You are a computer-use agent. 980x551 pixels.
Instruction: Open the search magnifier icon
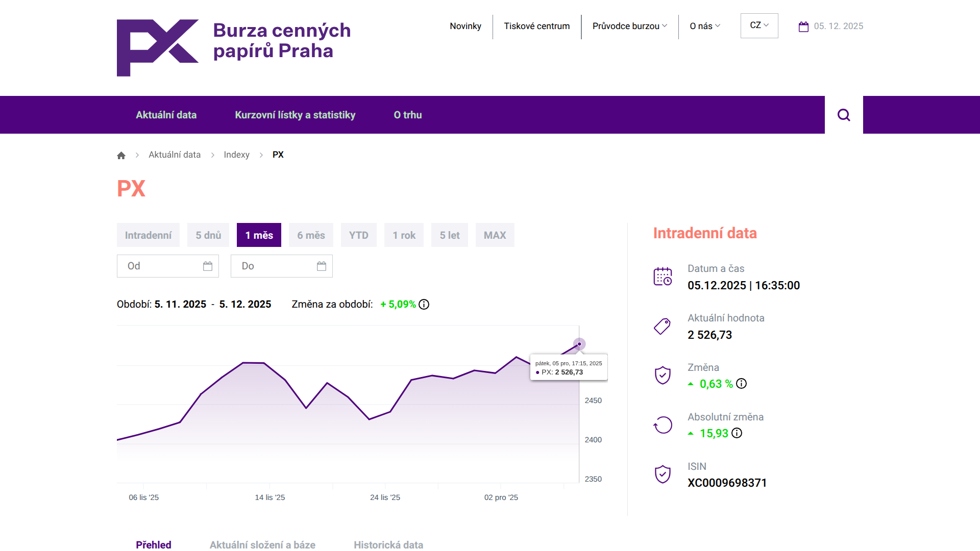point(844,115)
